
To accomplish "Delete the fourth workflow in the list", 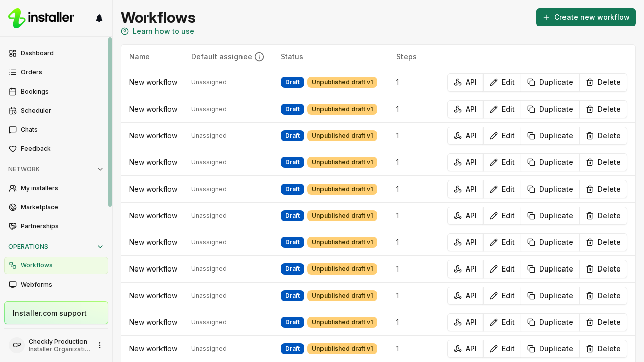I will pos(603,162).
